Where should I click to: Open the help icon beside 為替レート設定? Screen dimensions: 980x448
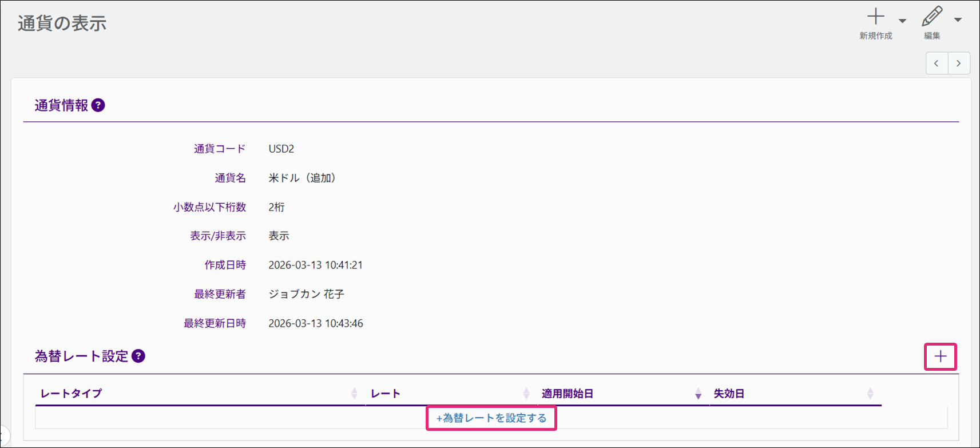138,356
